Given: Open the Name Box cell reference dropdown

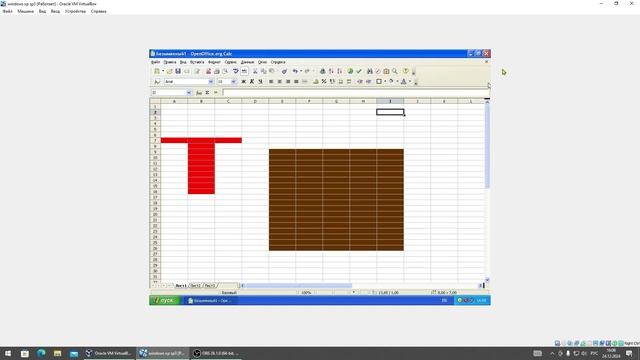Looking at the screenshot, I should 189,93.
